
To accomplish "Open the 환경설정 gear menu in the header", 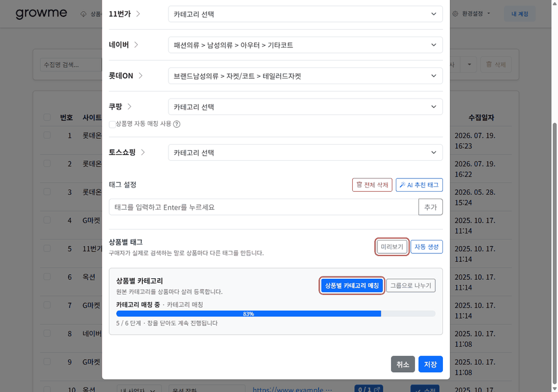I will pyautogui.click(x=471, y=13).
